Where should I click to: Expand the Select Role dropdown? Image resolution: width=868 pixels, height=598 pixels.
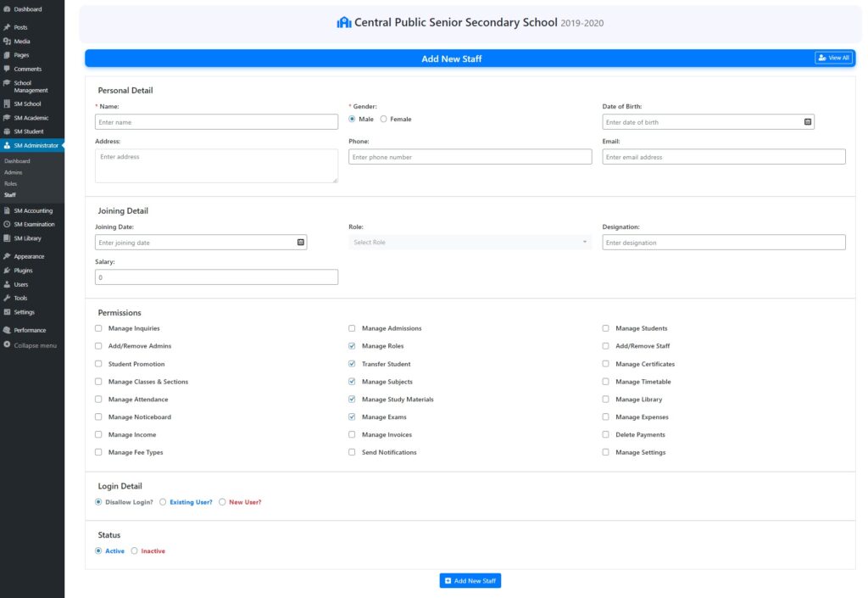click(x=470, y=243)
